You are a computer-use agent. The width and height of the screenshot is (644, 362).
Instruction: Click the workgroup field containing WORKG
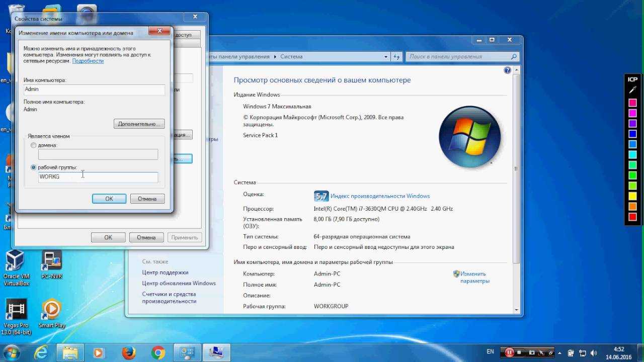coord(98,177)
